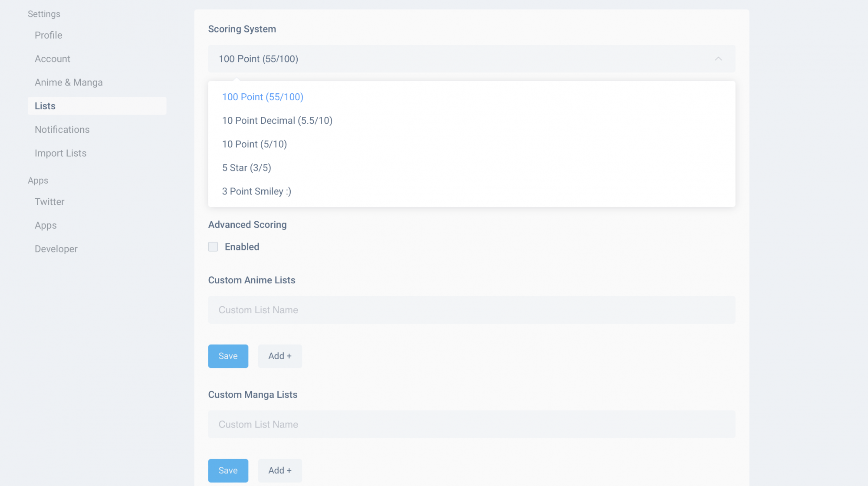Choose 3 Point Smiley scoring option
This screenshot has width=868, height=486.
(256, 191)
